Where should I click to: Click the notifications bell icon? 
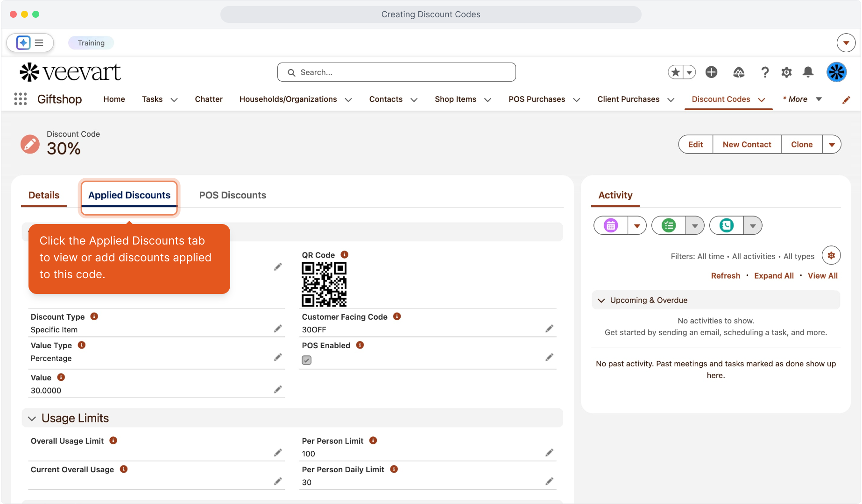808,72
